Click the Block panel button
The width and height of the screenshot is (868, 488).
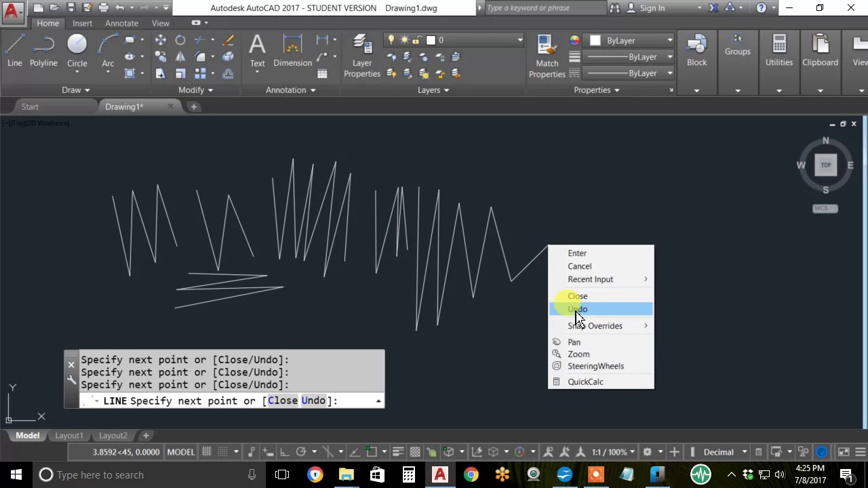[x=696, y=62]
